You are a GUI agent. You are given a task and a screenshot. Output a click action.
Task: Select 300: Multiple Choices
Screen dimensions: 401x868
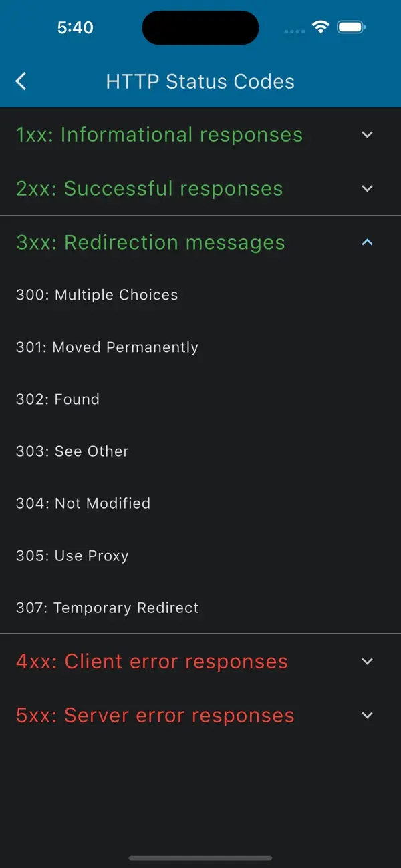(97, 294)
